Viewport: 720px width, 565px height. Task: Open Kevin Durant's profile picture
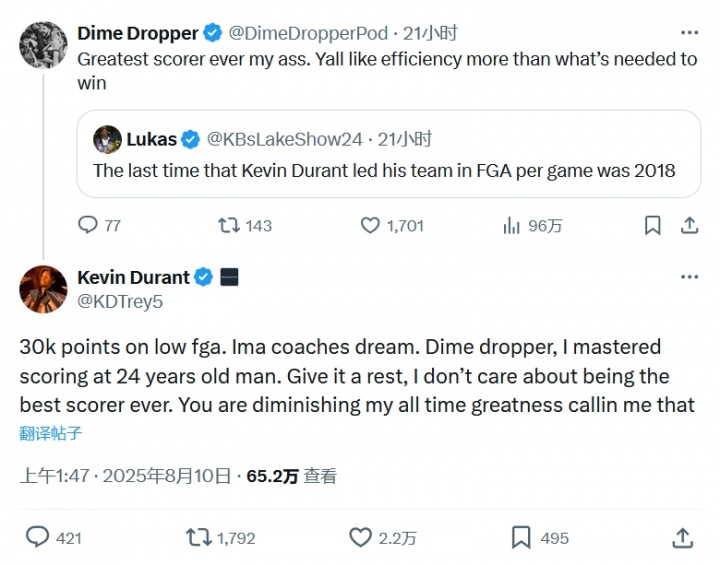pos(42,288)
